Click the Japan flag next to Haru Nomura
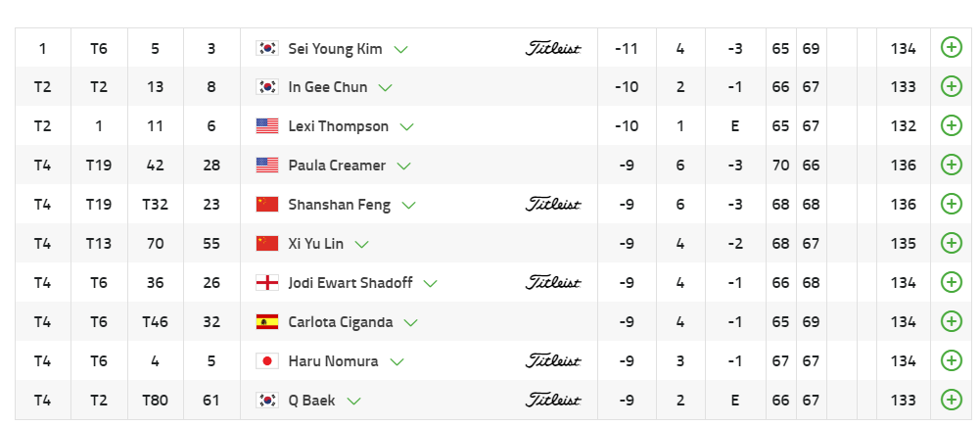The height and width of the screenshot is (427, 980). click(x=266, y=361)
